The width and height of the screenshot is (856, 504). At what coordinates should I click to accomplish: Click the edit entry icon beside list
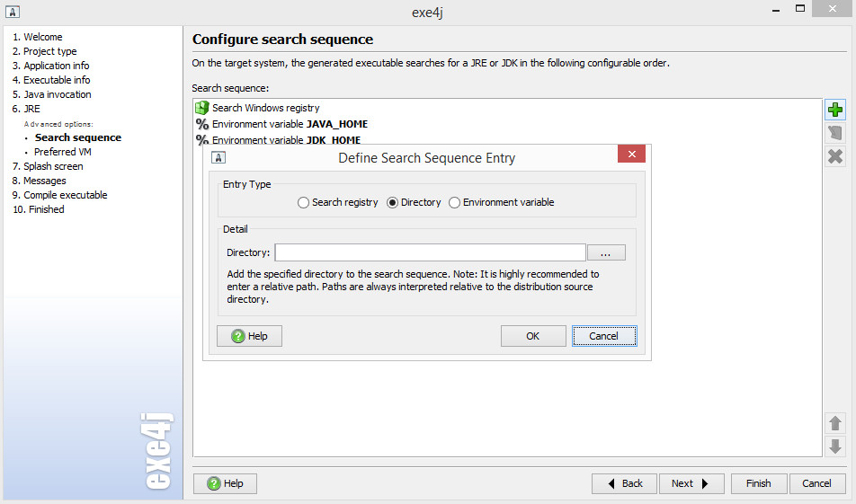point(834,133)
